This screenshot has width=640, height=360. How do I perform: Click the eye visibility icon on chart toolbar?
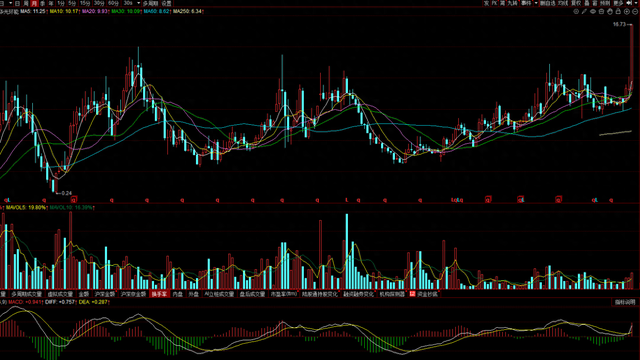tap(593, 11)
